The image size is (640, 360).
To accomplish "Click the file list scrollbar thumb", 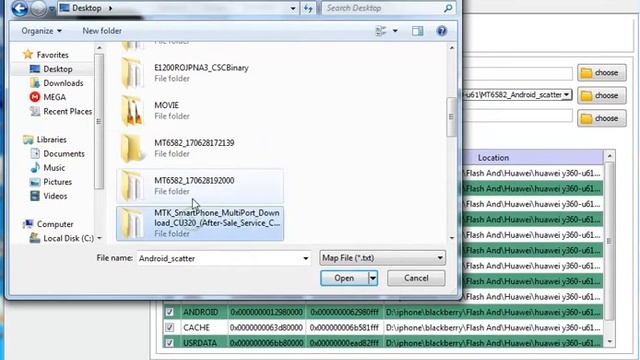I will click(451, 117).
